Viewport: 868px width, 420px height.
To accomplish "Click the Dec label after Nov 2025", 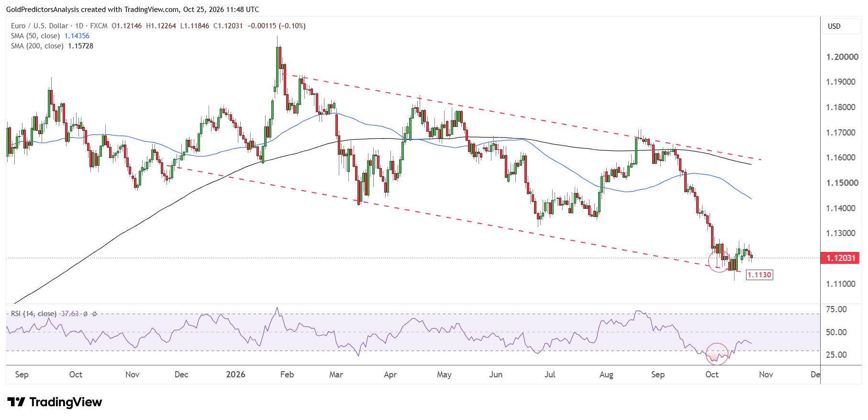I will [x=181, y=375].
